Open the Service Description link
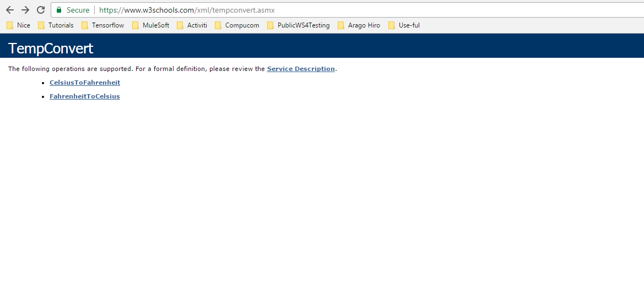Viewport: 644px width, 306px height. click(x=301, y=69)
